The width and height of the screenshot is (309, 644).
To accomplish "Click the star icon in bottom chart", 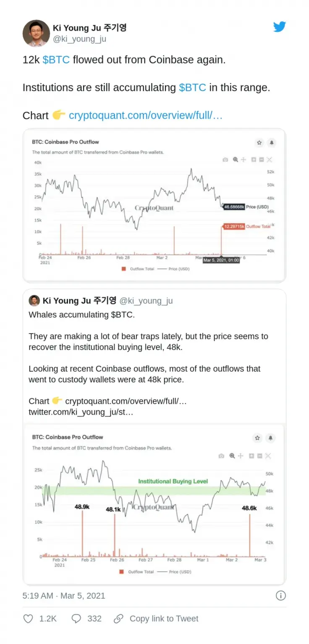I will tap(257, 438).
